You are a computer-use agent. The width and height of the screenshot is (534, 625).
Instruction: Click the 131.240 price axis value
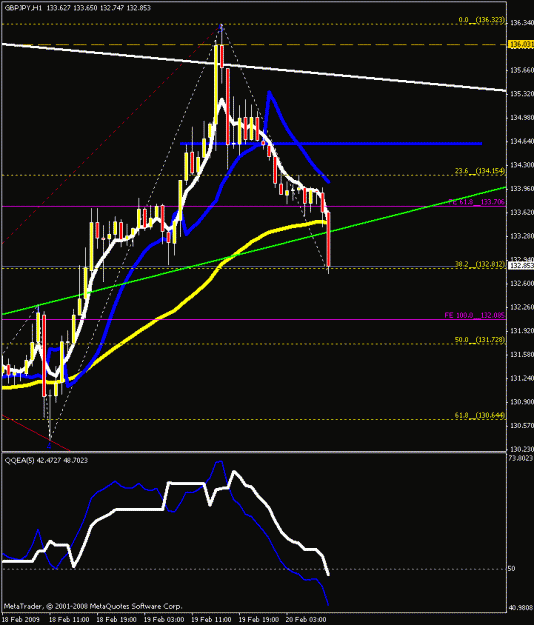pyautogui.click(x=521, y=378)
